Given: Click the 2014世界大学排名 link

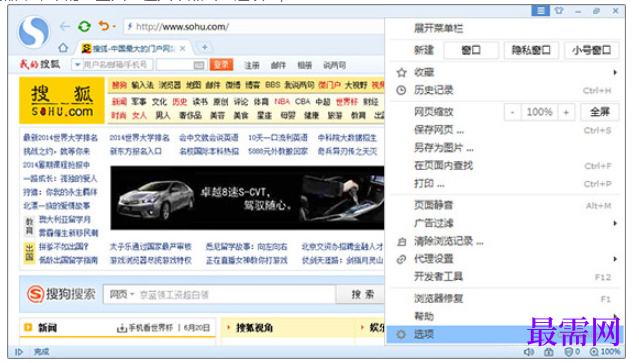Looking at the screenshot, I should click(x=139, y=138).
